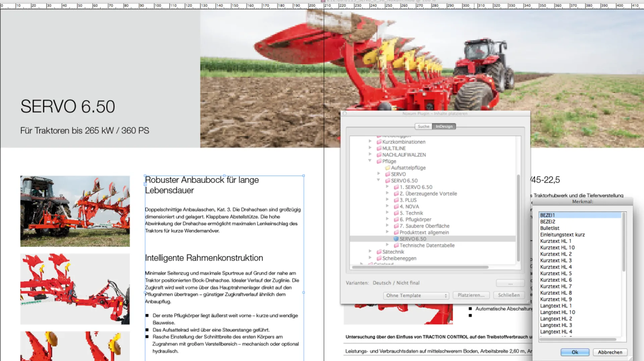The image size is (644, 361).
Task: Switch to the Suche tab
Action: point(423,126)
